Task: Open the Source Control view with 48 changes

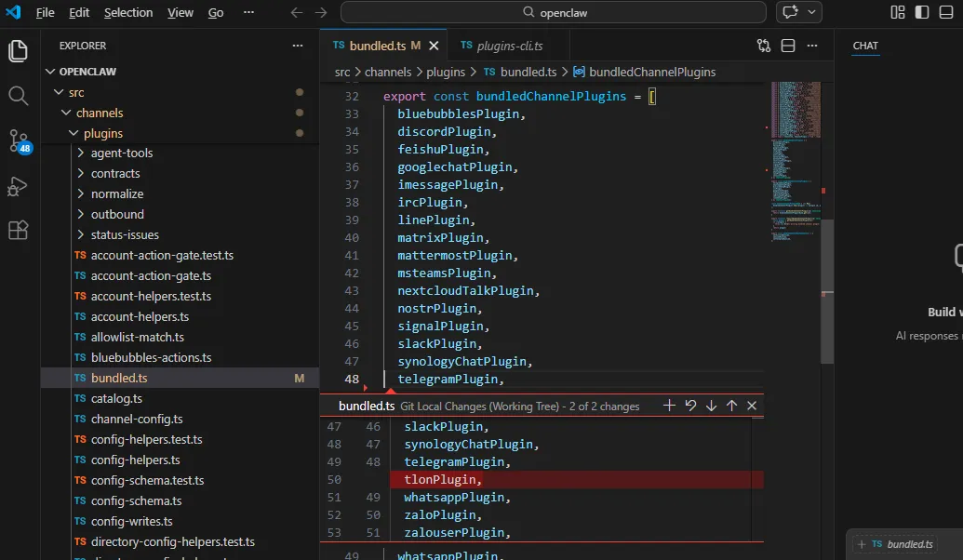Action: coord(19,140)
